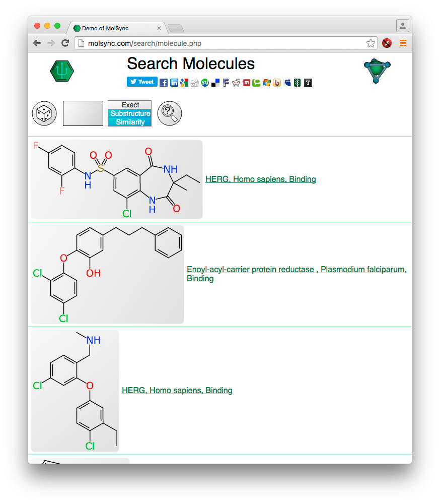Click the empty molecule drawing box
This screenshot has width=440, height=504.
point(83,113)
